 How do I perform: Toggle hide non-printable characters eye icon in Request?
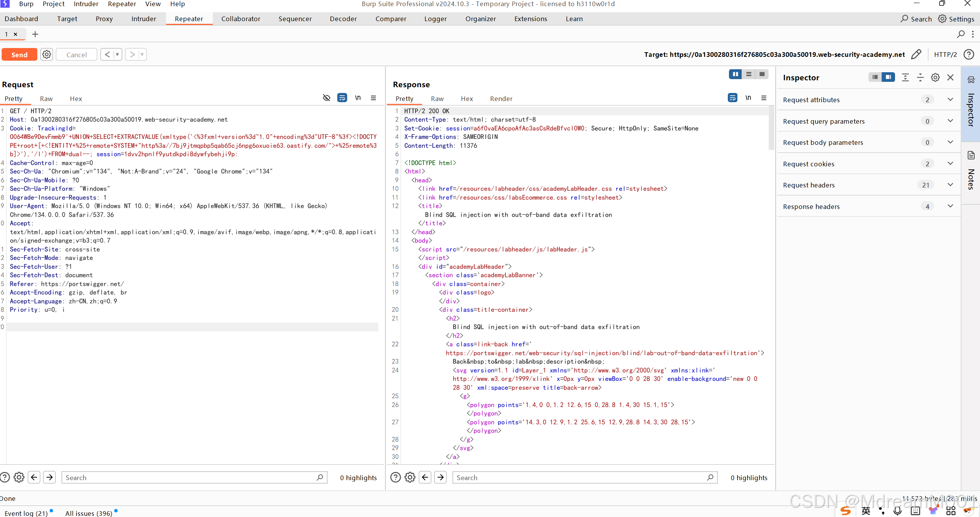coord(326,98)
